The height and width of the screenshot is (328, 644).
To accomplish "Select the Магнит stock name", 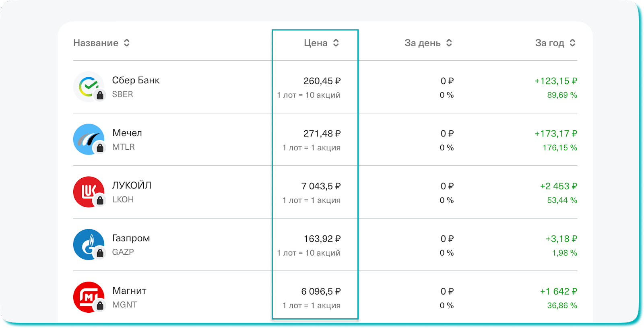I will (129, 291).
